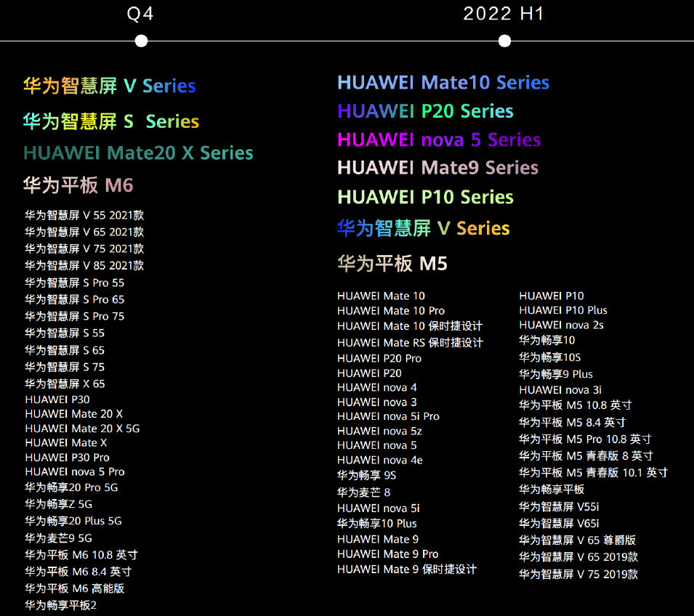Select the HUAWEI Mate X entry
The height and width of the screenshot is (616, 694).
coord(66,443)
